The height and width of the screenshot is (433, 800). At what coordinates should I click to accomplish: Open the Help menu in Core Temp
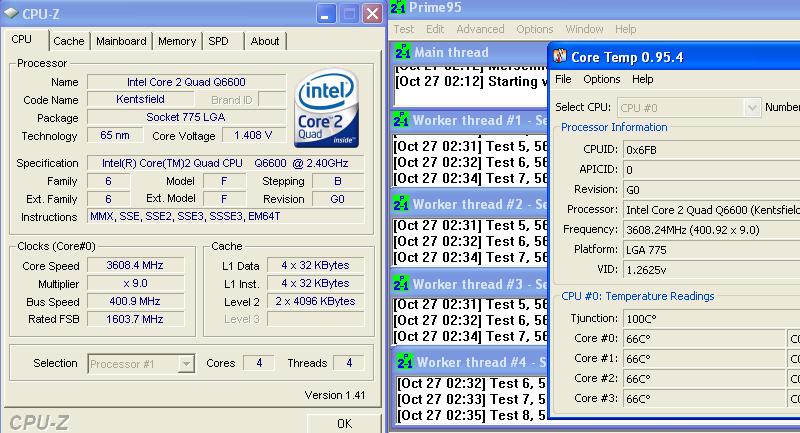pos(642,79)
